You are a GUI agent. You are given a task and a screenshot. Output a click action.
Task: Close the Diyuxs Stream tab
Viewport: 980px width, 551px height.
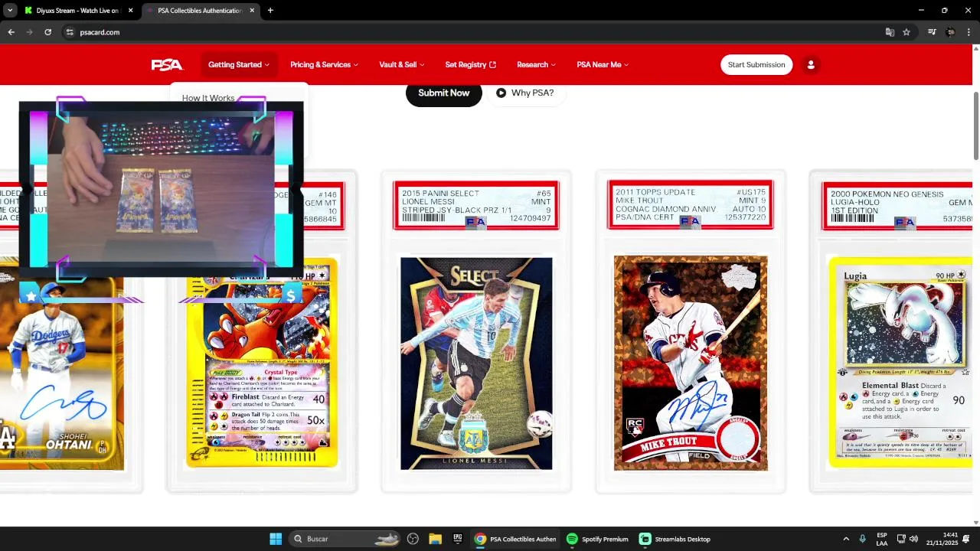click(x=131, y=11)
